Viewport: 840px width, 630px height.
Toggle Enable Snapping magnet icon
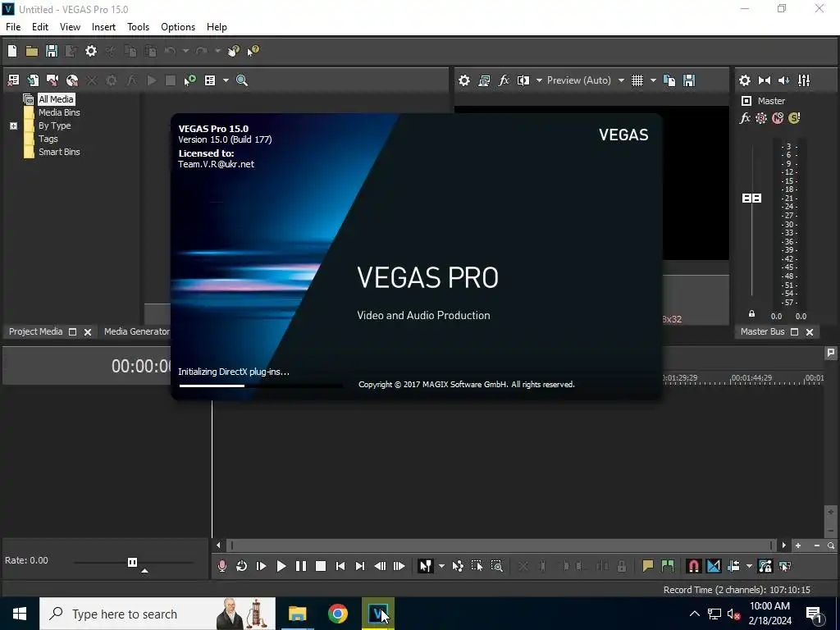(694, 566)
